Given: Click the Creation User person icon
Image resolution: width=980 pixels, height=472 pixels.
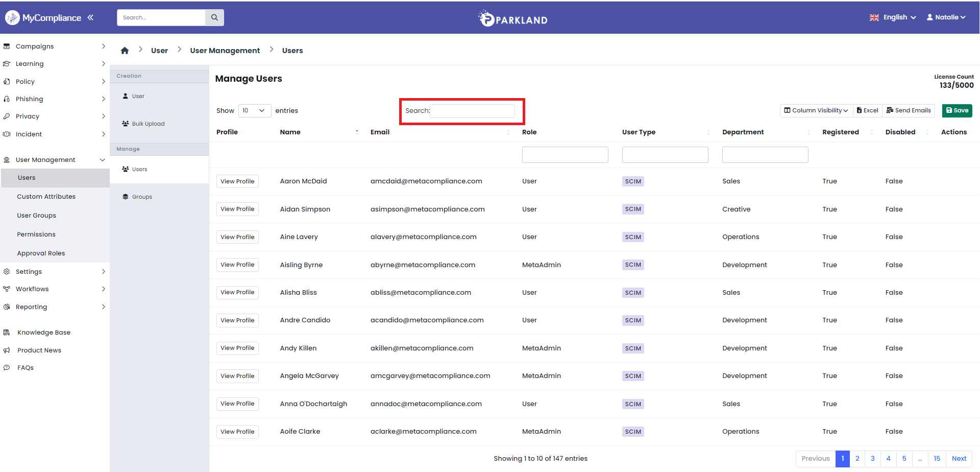Looking at the screenshot, I should coord(126,96).
